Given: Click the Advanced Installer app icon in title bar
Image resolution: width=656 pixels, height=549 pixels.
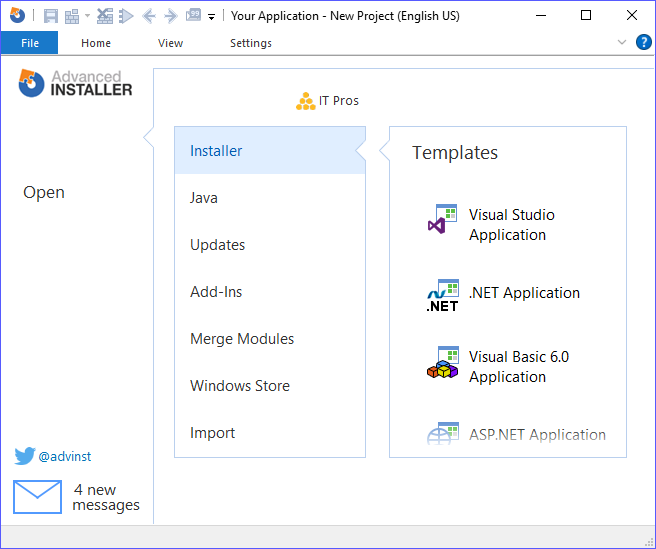Looking at the screenshot, I should [17, 15].
